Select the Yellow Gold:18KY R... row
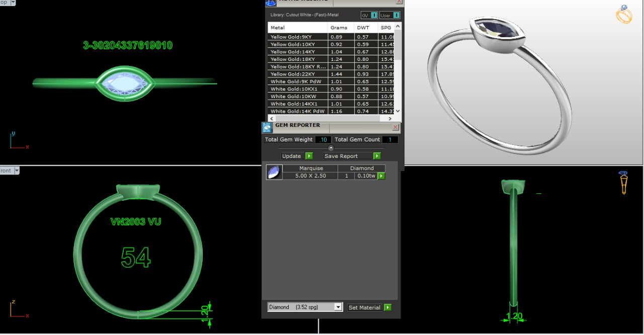644x335 pixels. (331, 66)
